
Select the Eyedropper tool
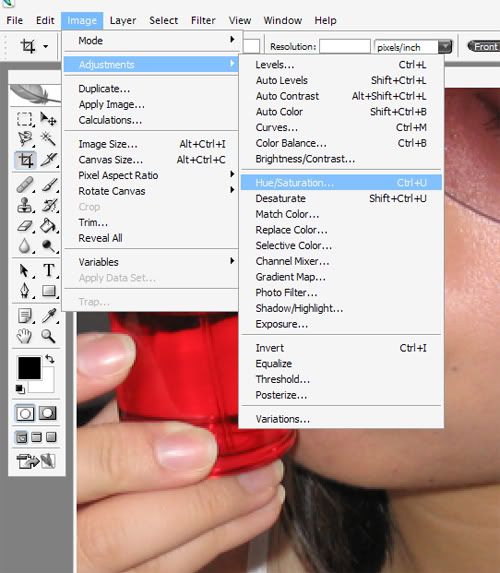[48, 316]
